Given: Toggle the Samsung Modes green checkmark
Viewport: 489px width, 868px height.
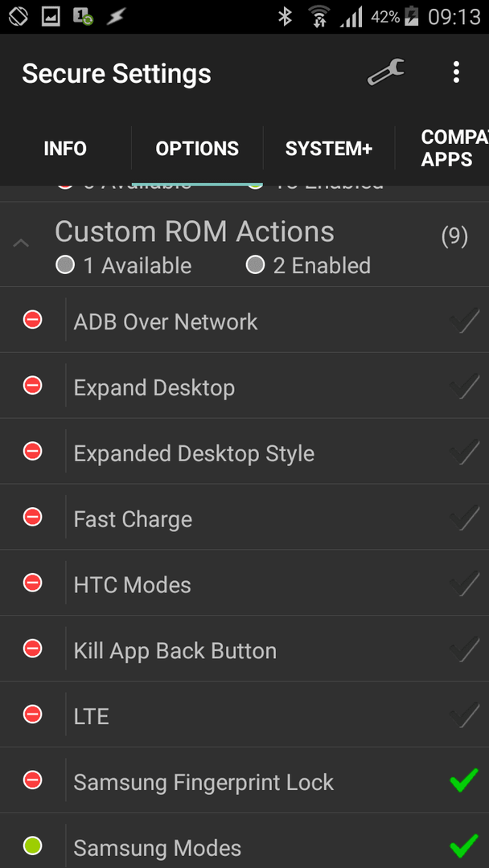Looking at the screenshot, I should pos(464,845).
